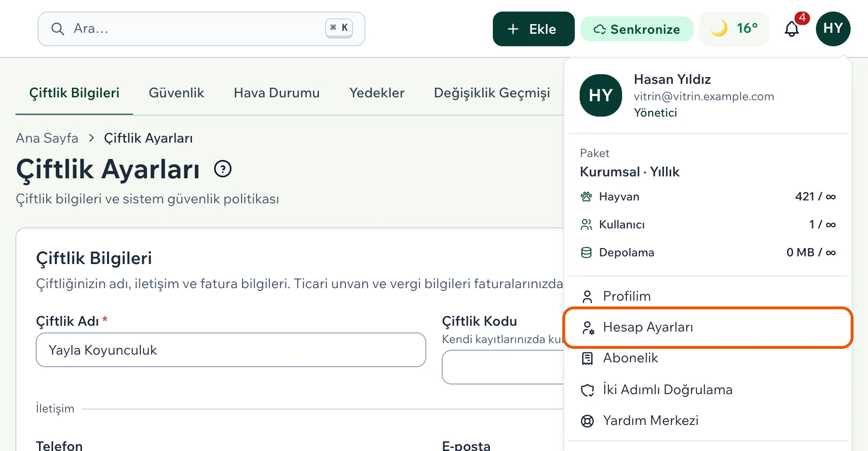This screenshot has width=868, height=451.
Task: Click into the Çiftlik Kodu field
Action: pyautogui.click(x=502, y=367)
